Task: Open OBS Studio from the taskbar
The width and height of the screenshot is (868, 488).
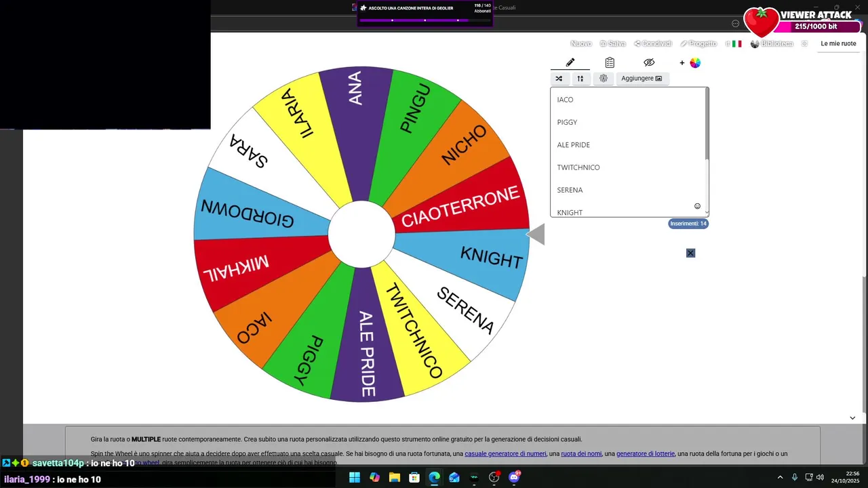Action: (494, 477)
